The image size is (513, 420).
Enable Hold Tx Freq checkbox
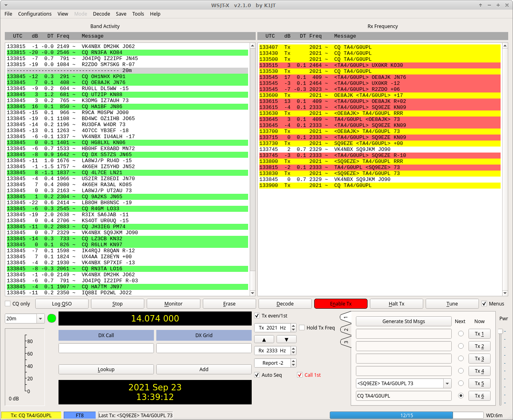pos(302,328)
